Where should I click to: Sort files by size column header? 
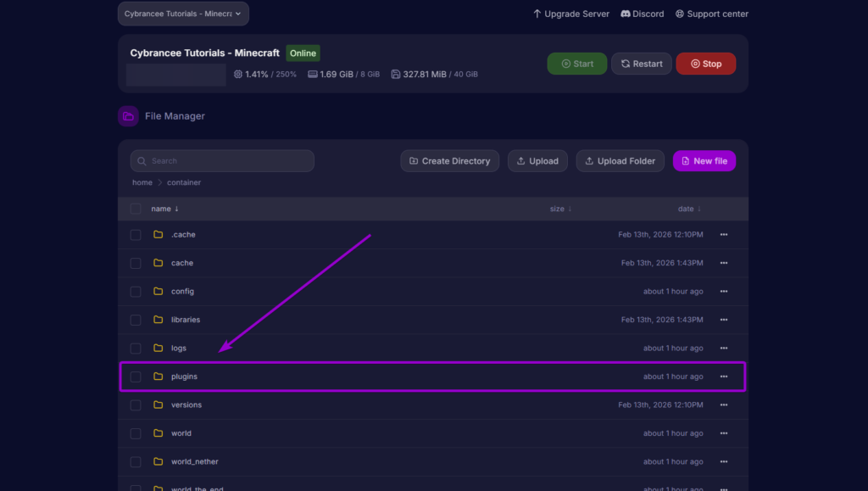pos(560,209)
